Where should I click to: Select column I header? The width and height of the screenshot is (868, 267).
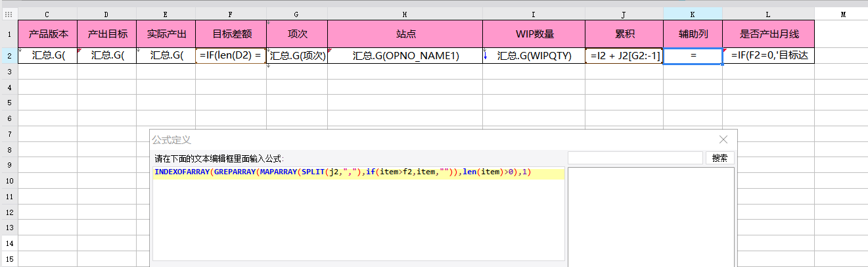click(534, 14)
